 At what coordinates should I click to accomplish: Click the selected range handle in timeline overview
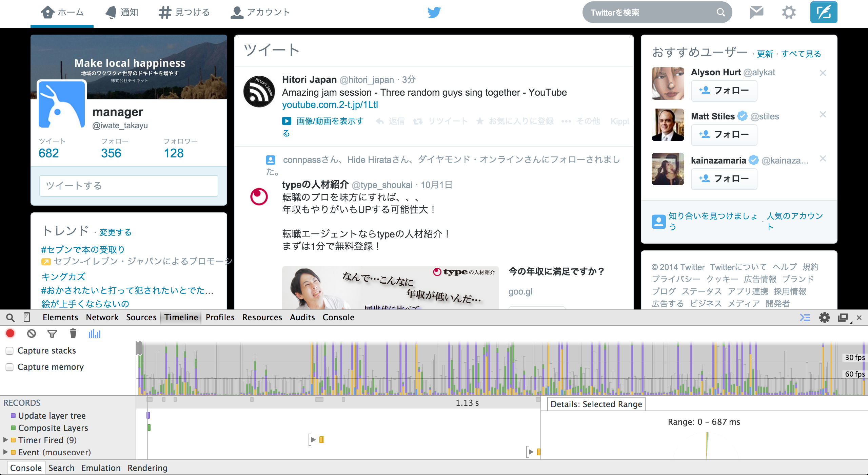tap(140, 348)
